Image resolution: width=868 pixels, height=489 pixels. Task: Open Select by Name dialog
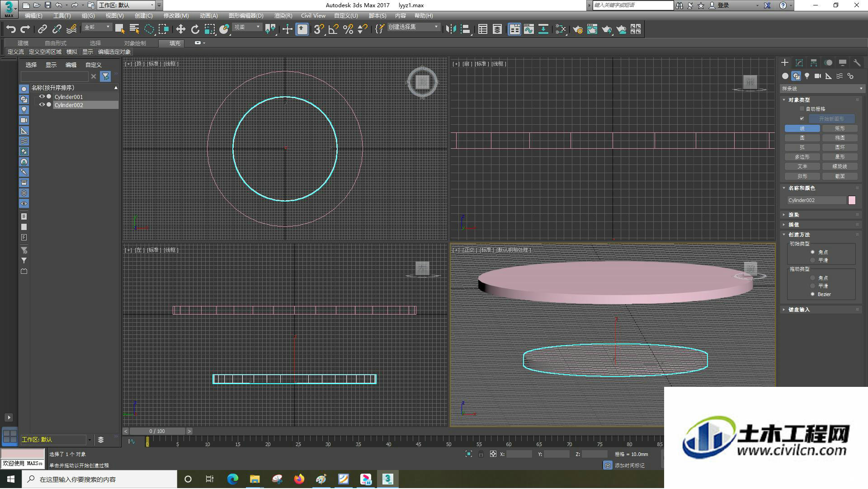tap(134, 29)
